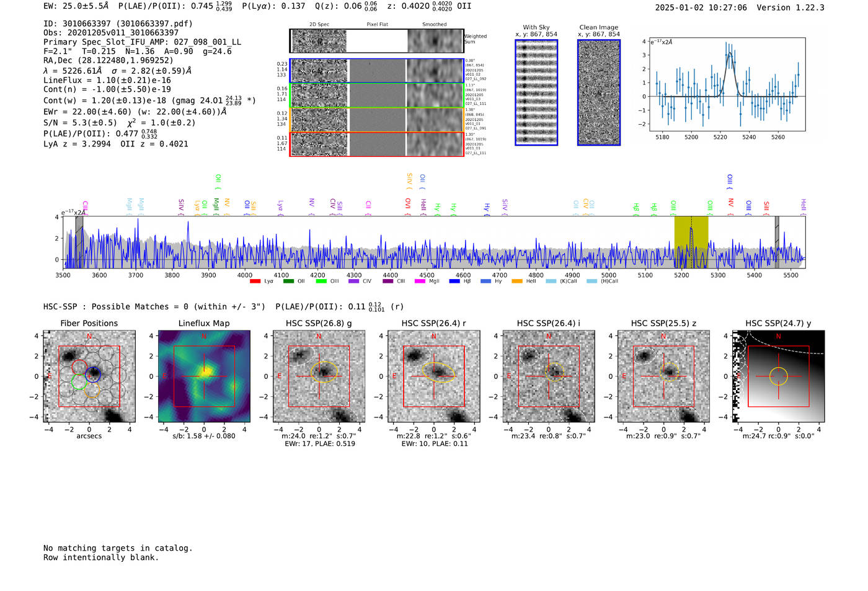Viewport: 868px width, 591px height.
Task: Select the green-bordered fiber spectrum row
Action: click(x=377, y=96)
